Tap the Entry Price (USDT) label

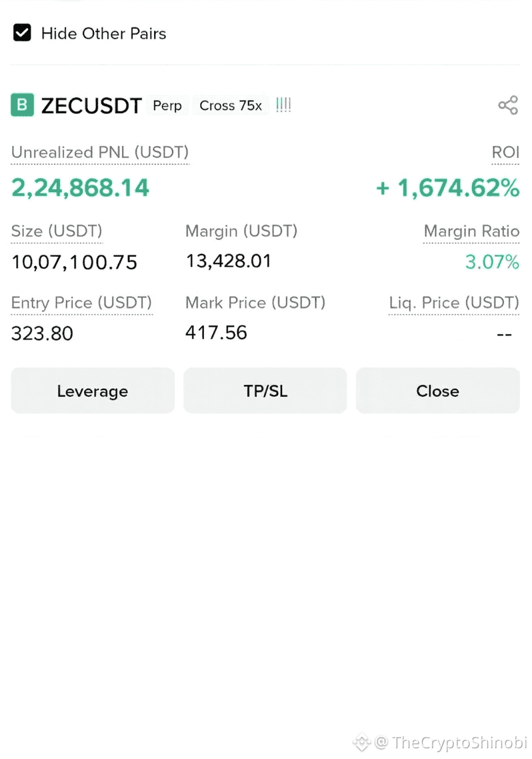(82, 303)
